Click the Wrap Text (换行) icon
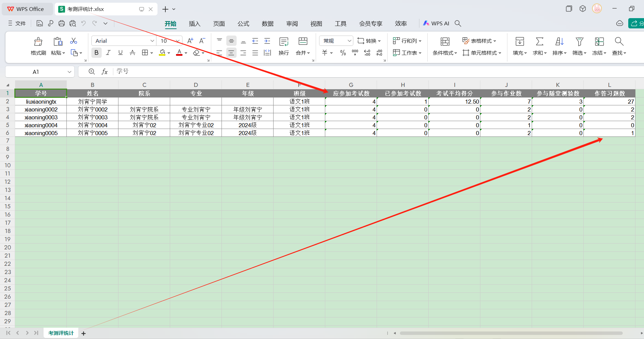The image size is (644, 339). coord(283,42)
